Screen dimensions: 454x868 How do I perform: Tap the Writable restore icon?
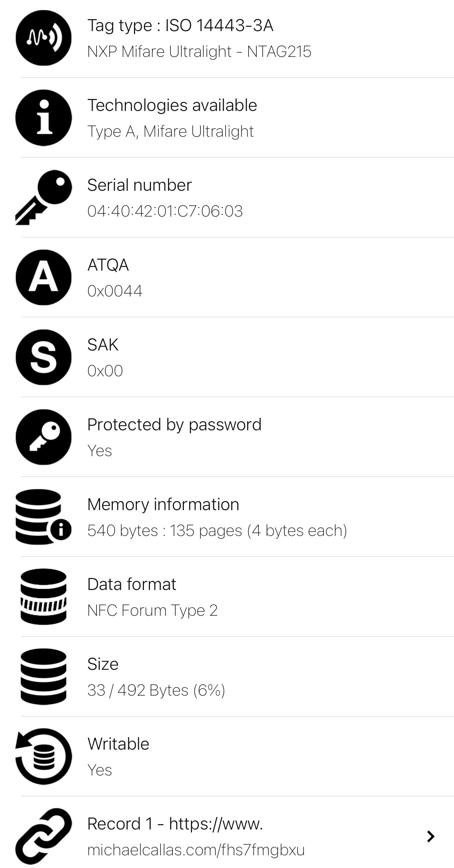pyautogui.click(x=43, y=756)
